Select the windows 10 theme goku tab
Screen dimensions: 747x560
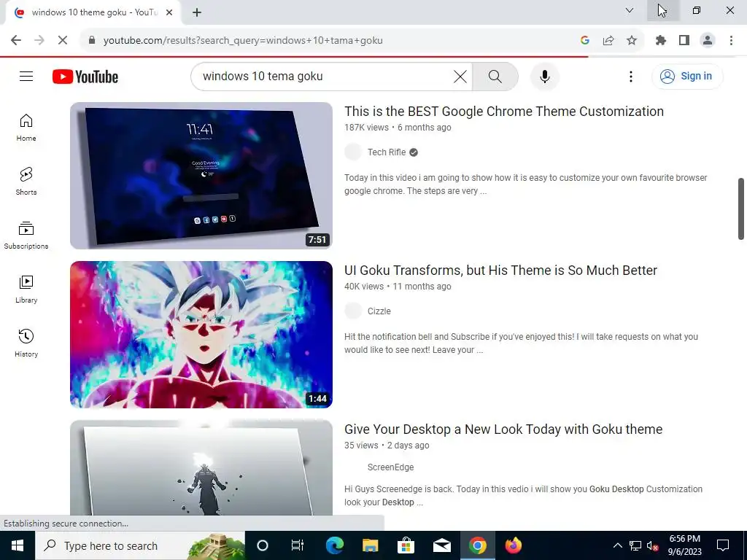(93, 12)
